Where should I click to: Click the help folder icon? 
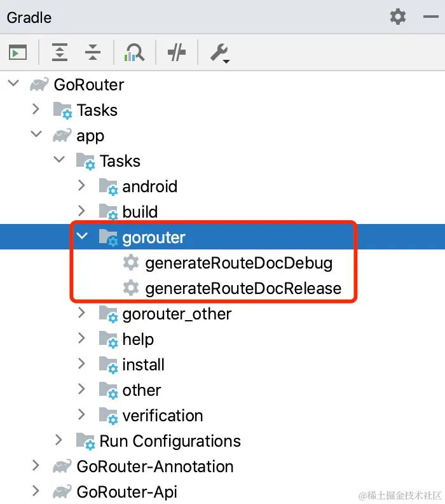click(x=108, y=339)
